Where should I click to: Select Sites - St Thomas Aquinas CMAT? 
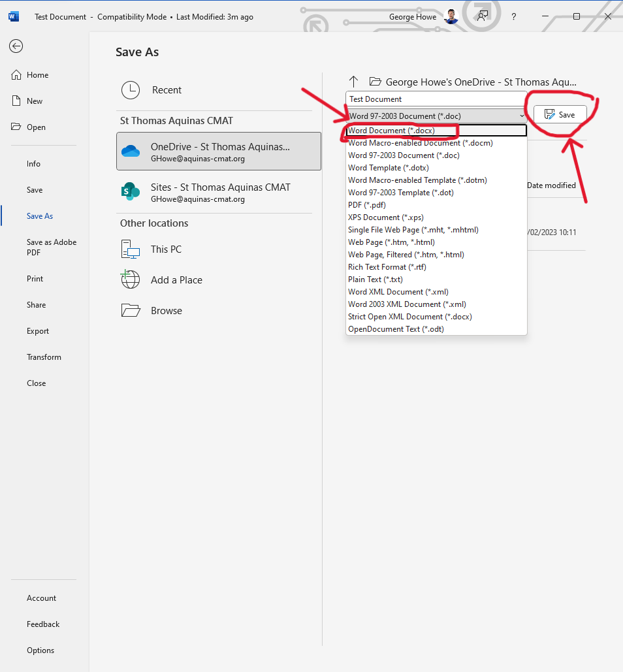(x=219, y=192)
